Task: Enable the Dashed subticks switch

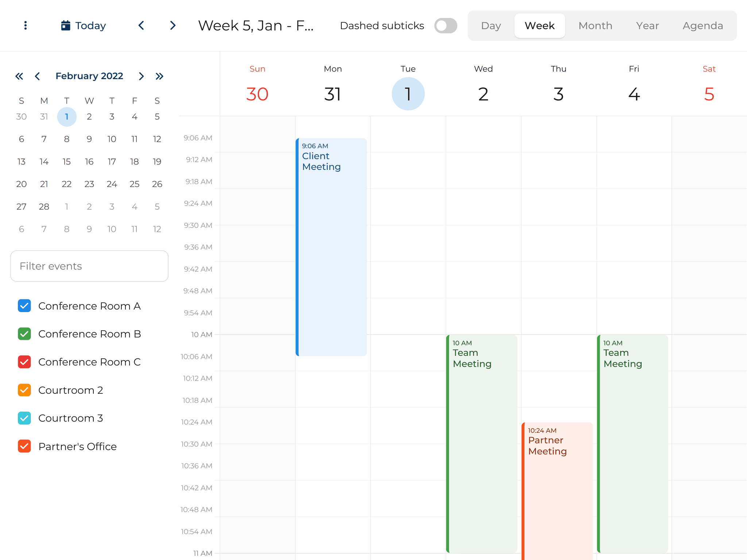Action: pos(445,26)
